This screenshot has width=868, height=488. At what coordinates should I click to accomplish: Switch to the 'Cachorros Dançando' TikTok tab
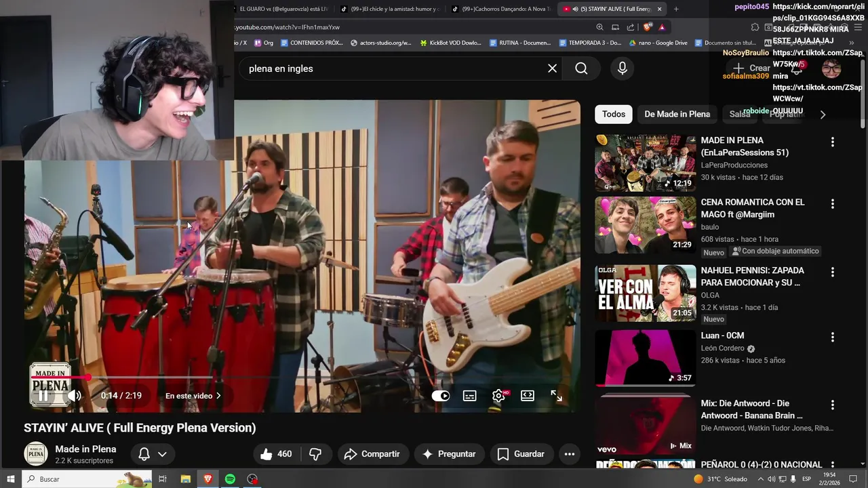pos(501,9)
